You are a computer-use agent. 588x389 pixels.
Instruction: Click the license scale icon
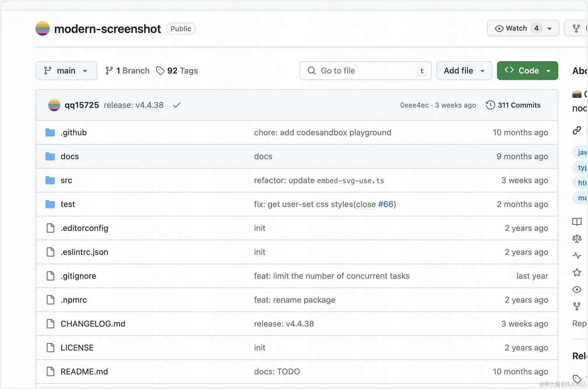577,239
